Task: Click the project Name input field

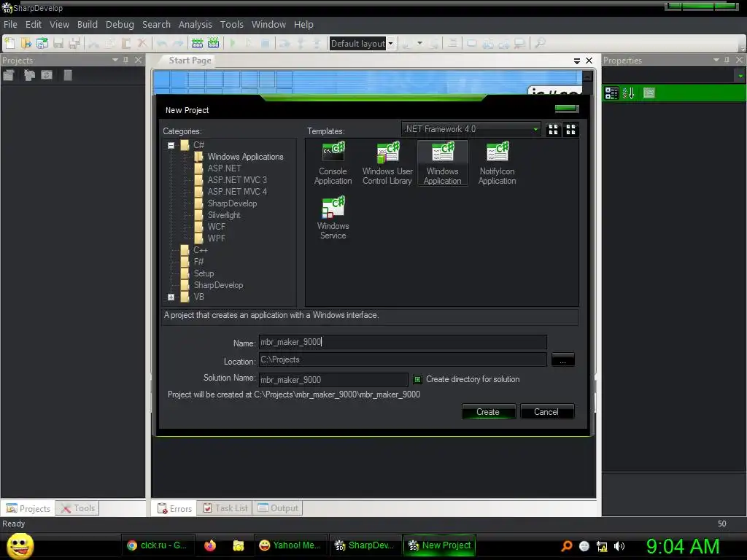Action: 403,342
